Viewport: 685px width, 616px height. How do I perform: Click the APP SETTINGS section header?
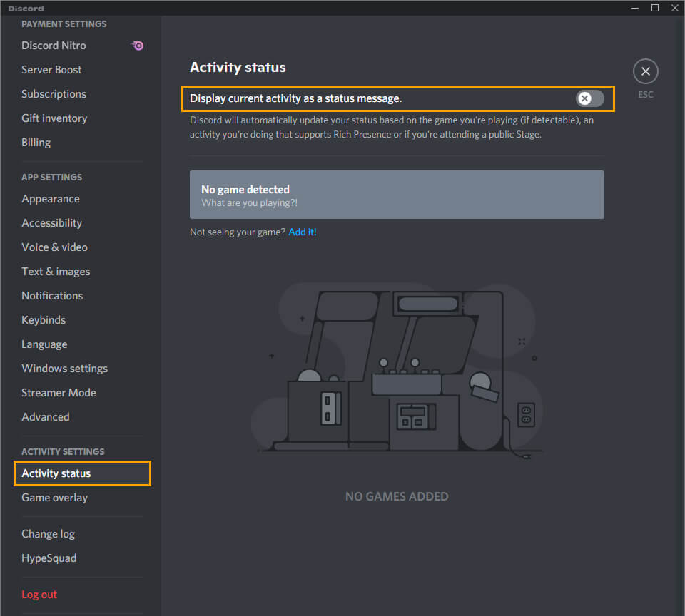coord(51,178)
